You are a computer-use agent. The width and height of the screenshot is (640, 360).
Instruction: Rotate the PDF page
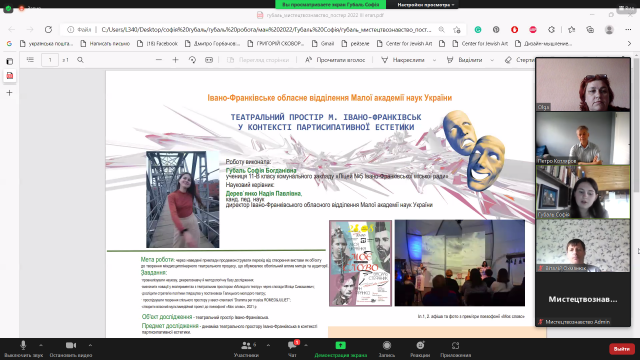pyautogui.click(x=192, y=60)
